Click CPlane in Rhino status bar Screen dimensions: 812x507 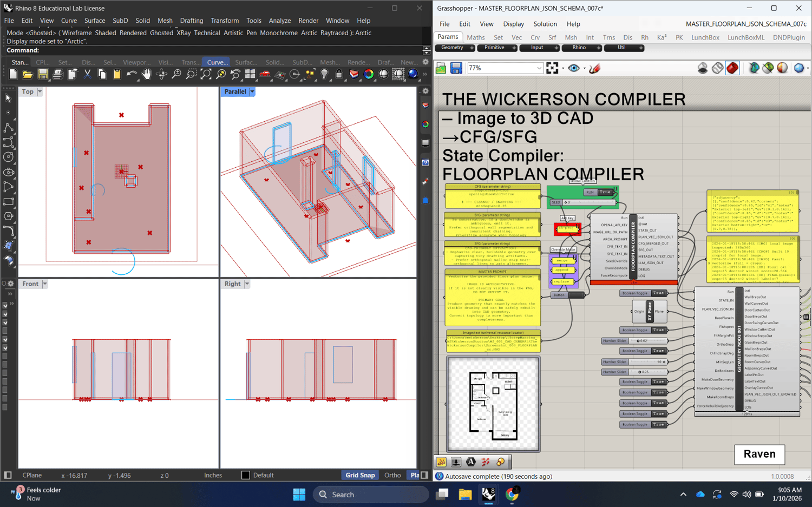pyautogui.click(x=32, y=475)
